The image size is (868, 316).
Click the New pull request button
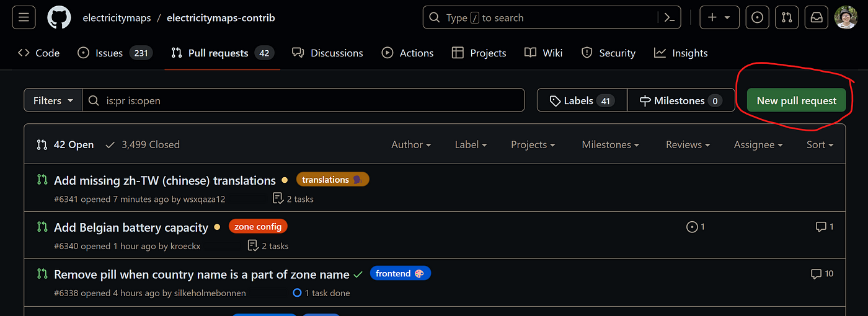[796, 100]
